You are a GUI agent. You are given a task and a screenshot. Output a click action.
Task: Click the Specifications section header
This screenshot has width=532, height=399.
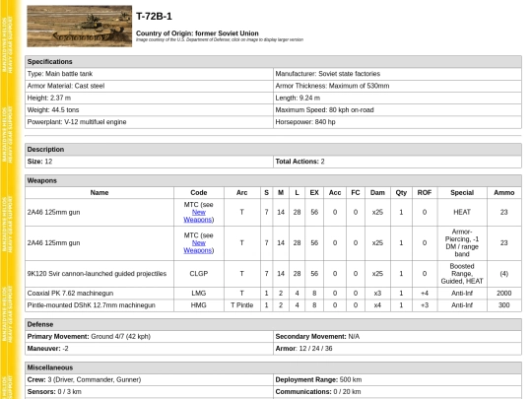tap(273, 62)
